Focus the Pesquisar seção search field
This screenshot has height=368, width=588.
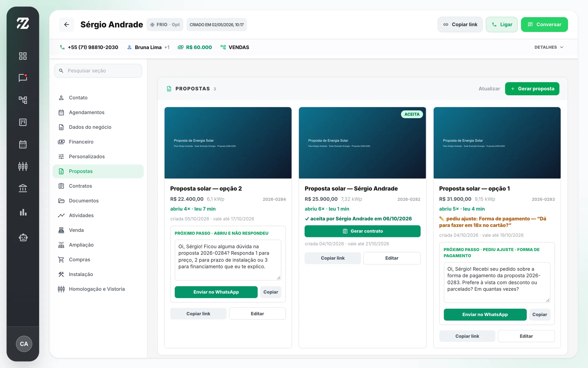tap(98, 71)
